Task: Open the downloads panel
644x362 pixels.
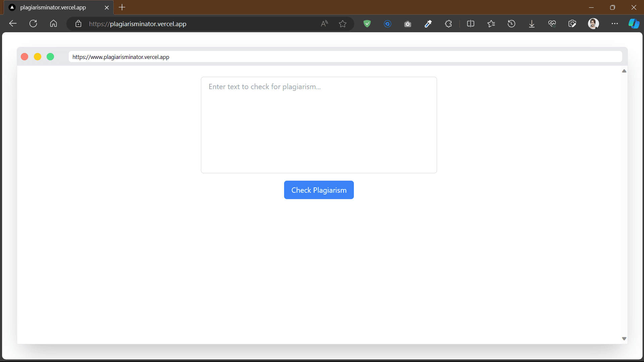Action: tap(532, 24)
